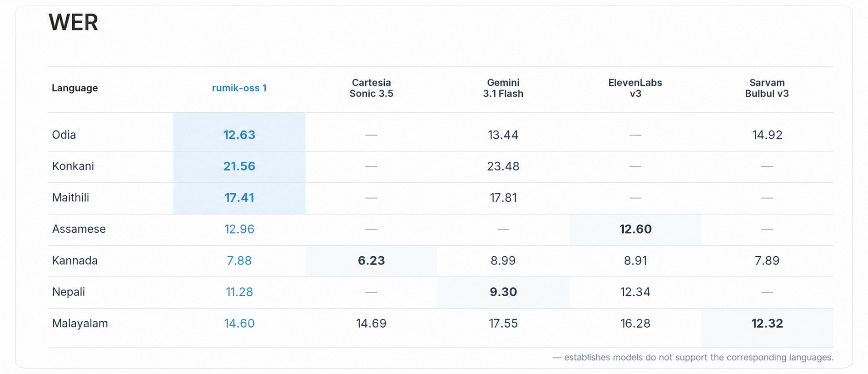The height and width of the screenshot is (374, 868).
Task: Click the Sarvam Bulbul v3 header
Action: click(x=767, y=88)
